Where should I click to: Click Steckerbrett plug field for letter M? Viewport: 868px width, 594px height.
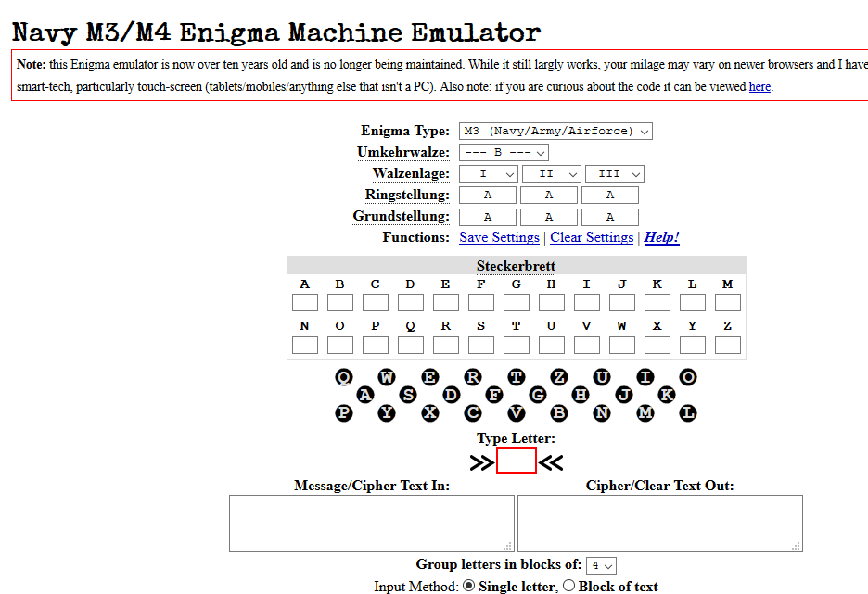tap(728, 302)
